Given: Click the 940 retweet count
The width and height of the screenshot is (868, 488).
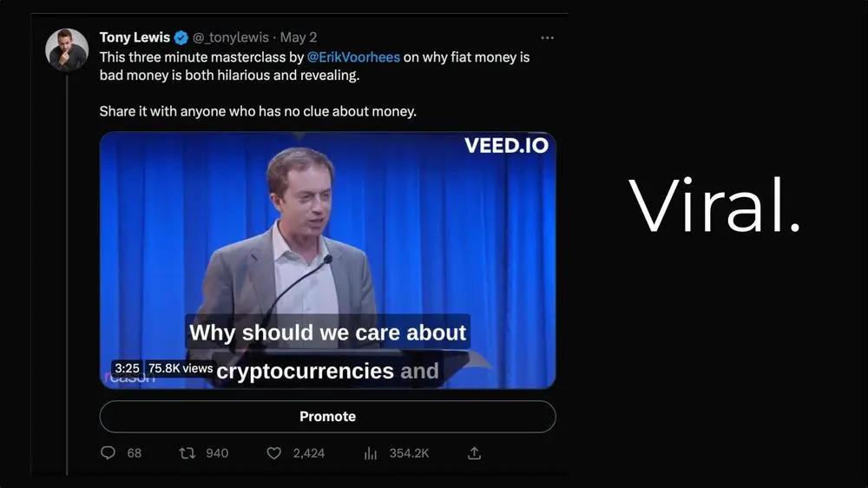Looking at the screenshot, I should [x=217, y=453].
